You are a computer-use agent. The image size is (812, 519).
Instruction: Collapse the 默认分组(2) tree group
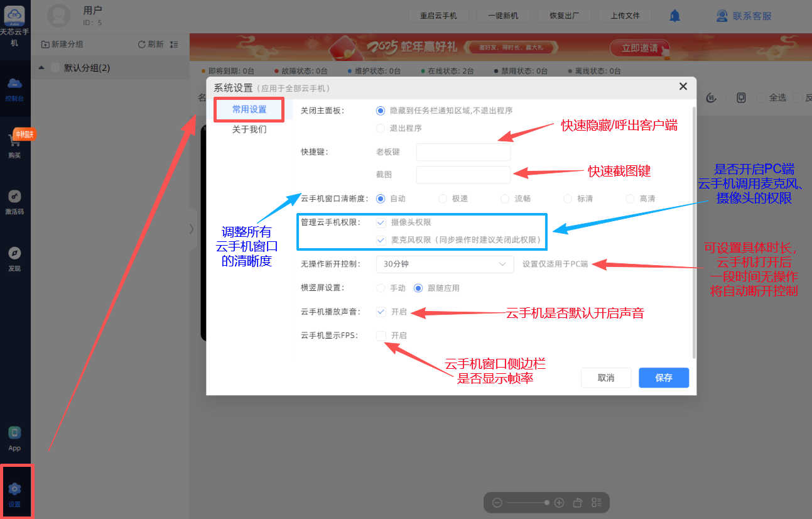click(41, 68)
